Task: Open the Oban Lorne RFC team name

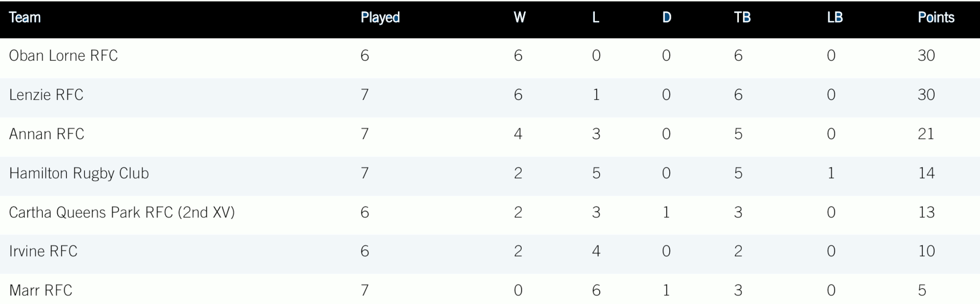Action: (63, 55)
